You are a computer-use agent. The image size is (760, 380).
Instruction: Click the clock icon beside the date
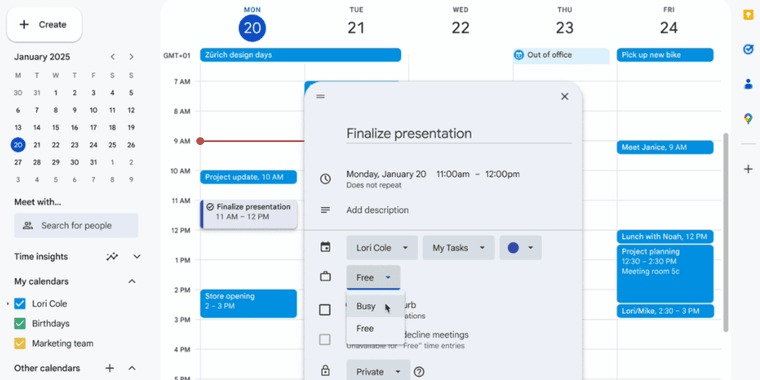click(x=325, y=179)
